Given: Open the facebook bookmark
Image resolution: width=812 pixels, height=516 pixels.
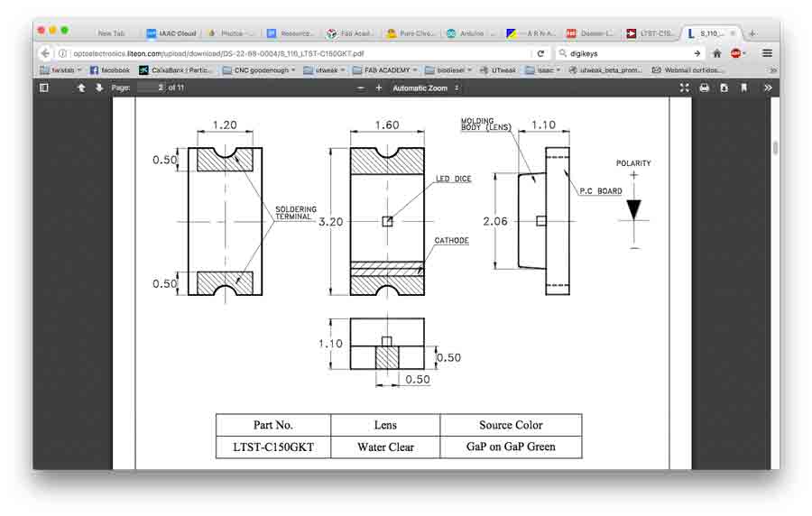Looking at the screenshot, I should 109,69.
